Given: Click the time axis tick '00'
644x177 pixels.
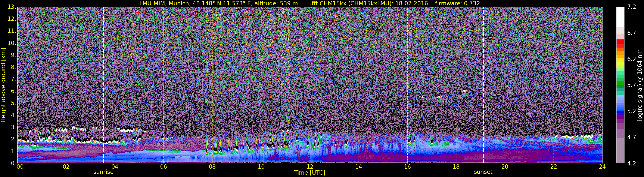Looking at the screenshot, I should point(20,167).
